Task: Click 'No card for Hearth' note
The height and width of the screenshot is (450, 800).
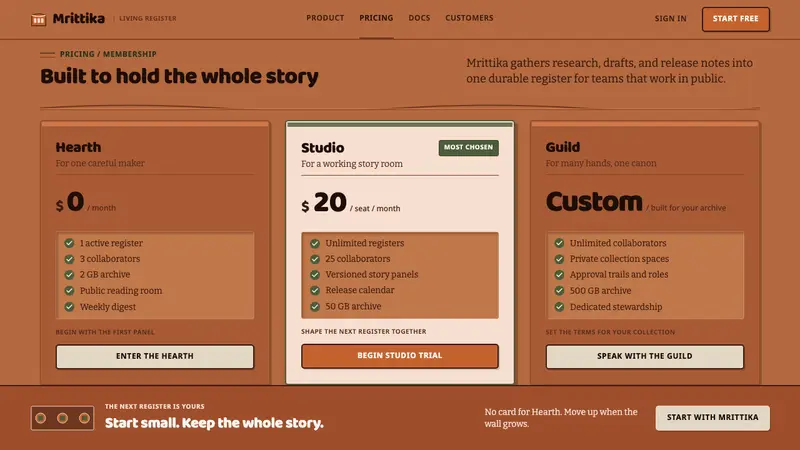Action: point(561,417)
